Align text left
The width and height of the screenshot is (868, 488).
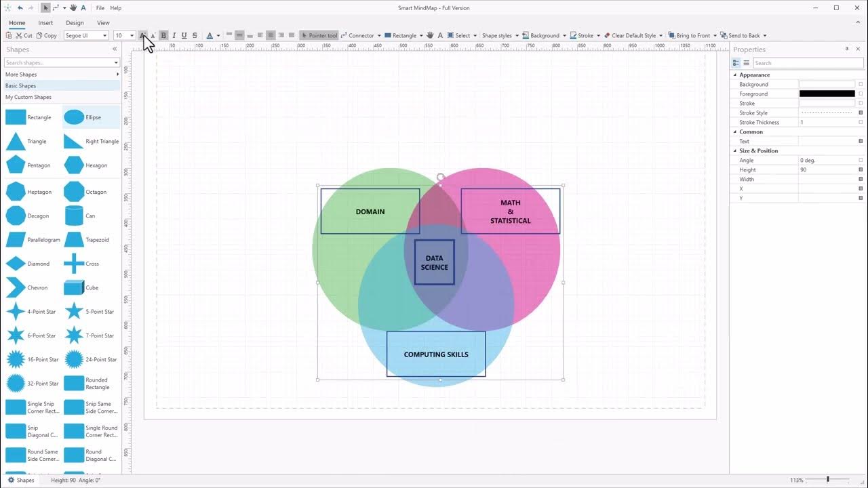(260, 35)
